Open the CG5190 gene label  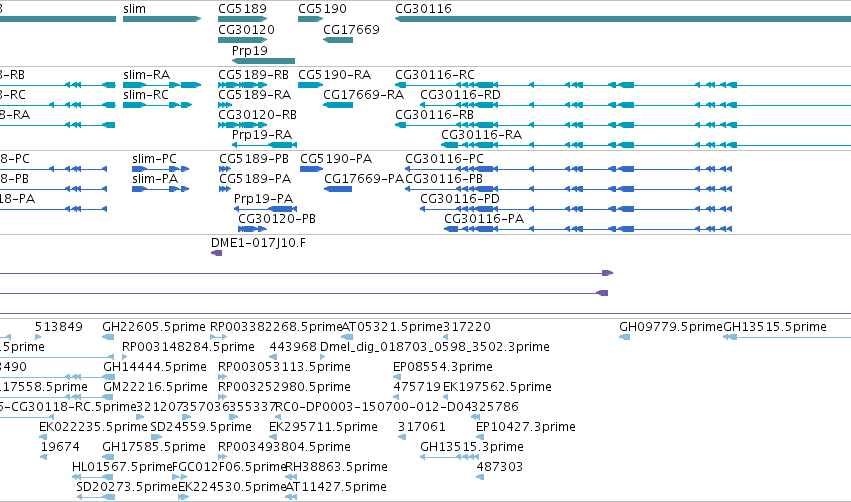coord(322,9)
